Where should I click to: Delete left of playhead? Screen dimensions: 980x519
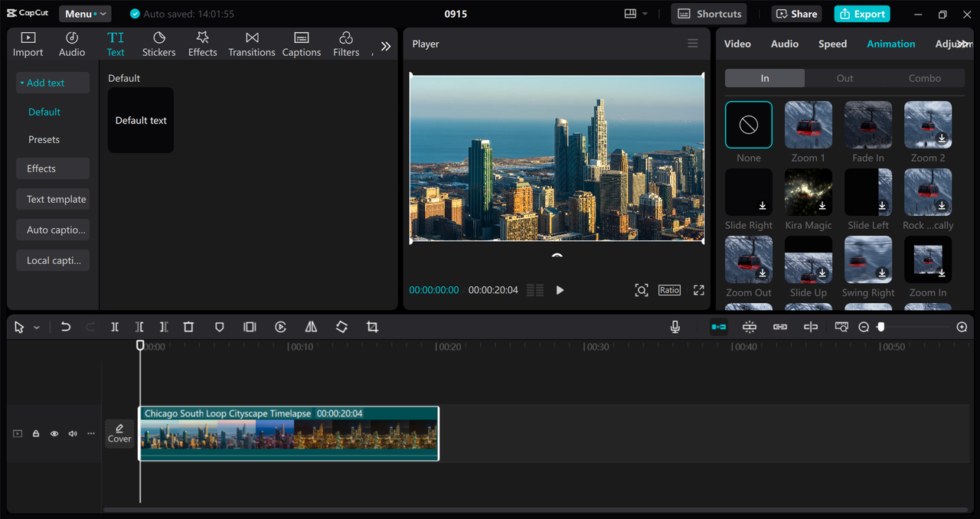tap(139, 327)
